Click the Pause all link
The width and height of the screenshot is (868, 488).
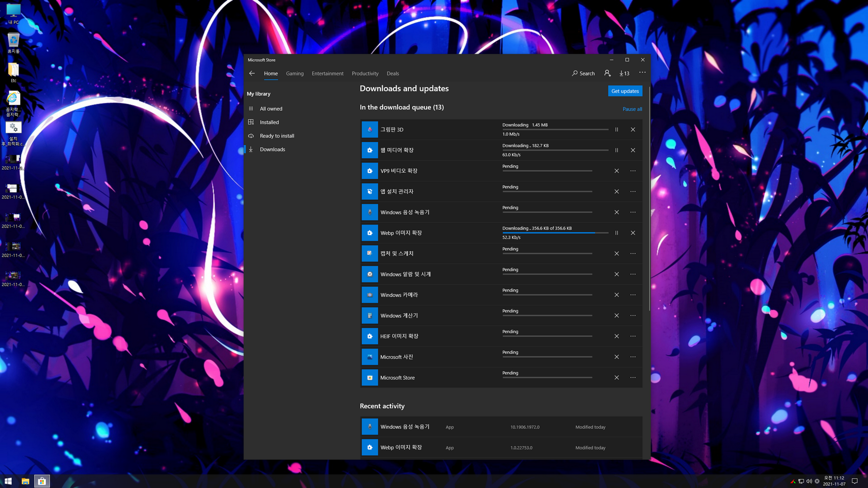(x=632, y=109)
